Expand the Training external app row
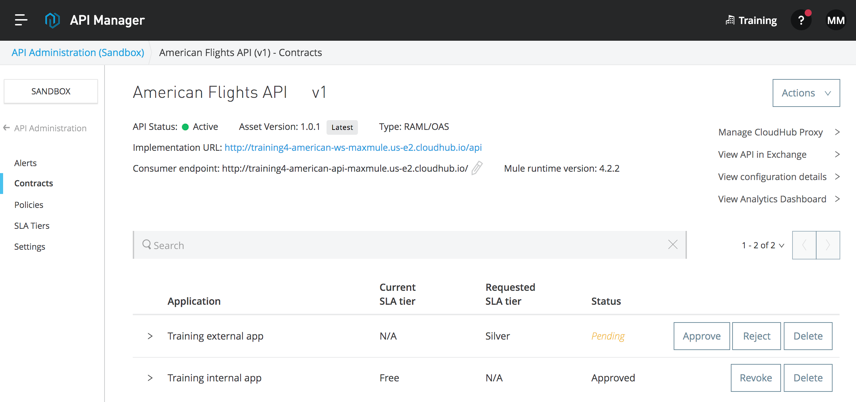The image size is (856, 402). pos(150,336)
